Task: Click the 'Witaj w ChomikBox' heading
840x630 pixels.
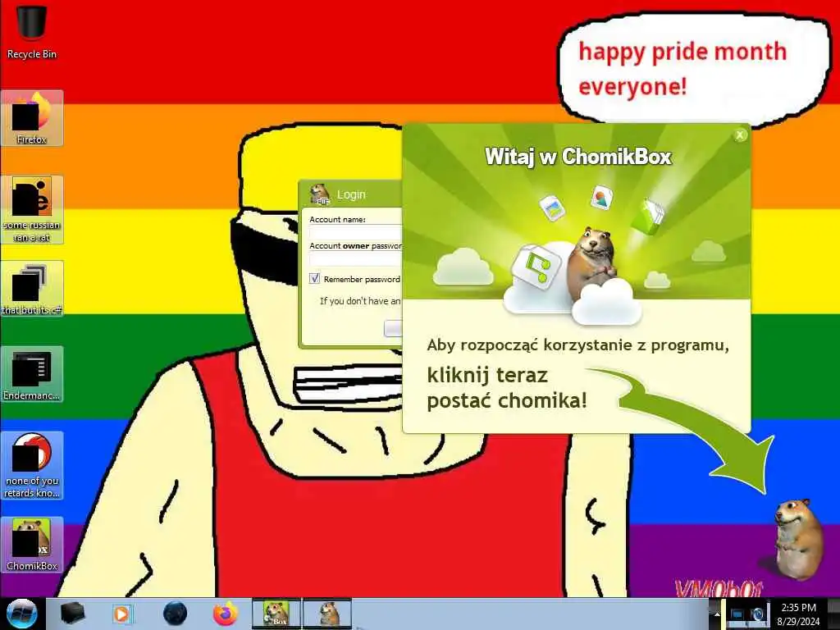Action: click(578, 157)
